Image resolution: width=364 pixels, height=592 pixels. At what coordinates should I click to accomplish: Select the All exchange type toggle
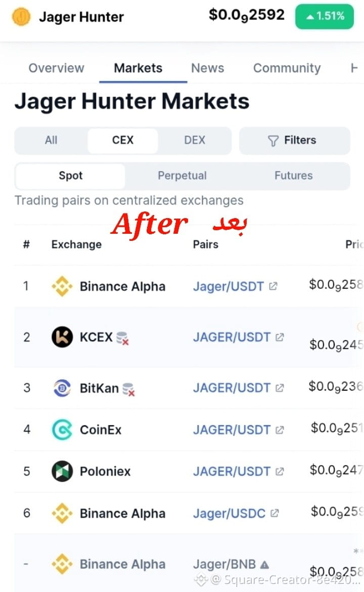coord(51,140)
